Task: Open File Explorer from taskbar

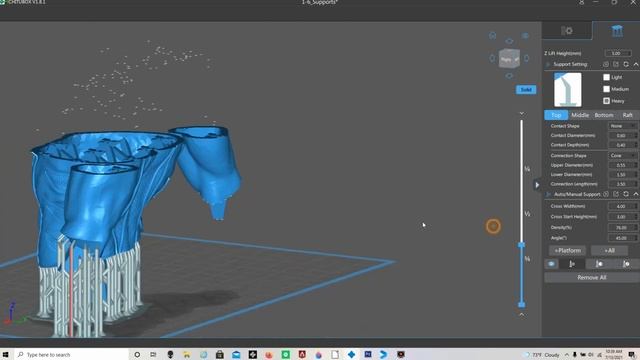Action: coord(187,355)
